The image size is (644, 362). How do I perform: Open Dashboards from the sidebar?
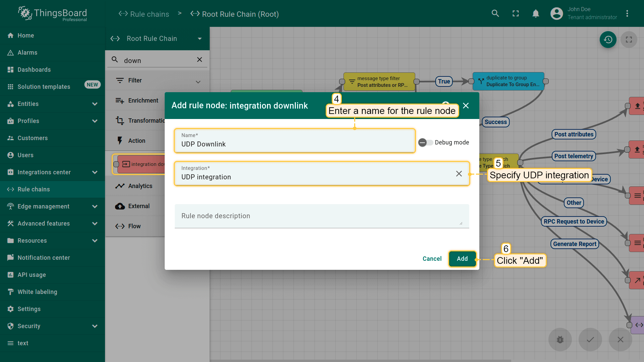coord(34,70)
